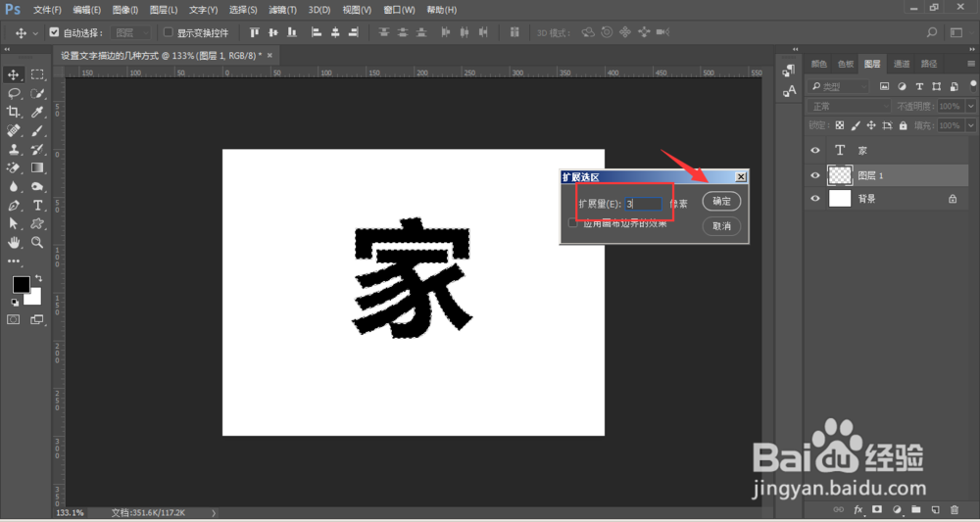The width and height of the screenshot is (980, 522).
Task: Toggle lock image pixels brush icon
Action: pos(856,125)
